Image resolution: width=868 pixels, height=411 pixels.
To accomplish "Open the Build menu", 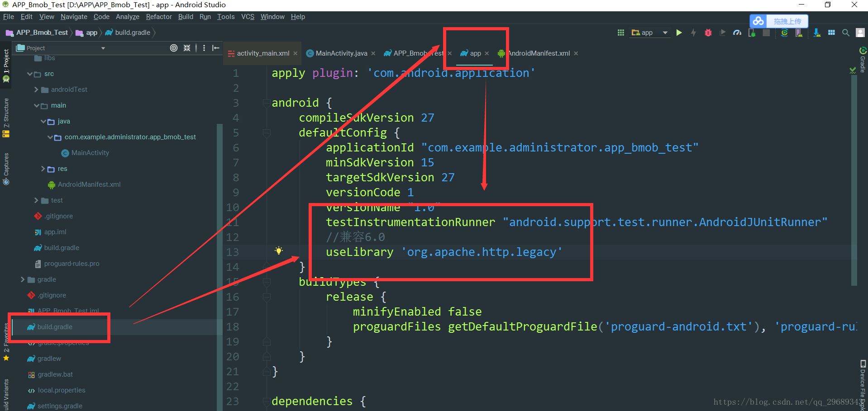I will coord(186,17).
